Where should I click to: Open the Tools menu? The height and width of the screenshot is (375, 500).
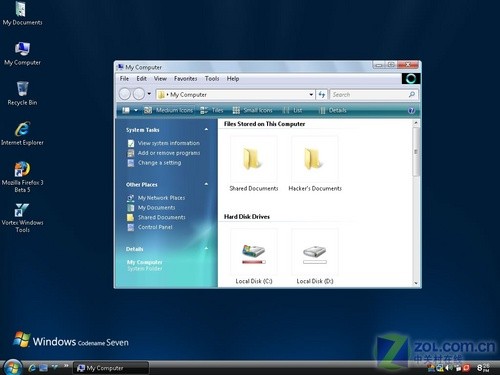(x=212, y=79)
